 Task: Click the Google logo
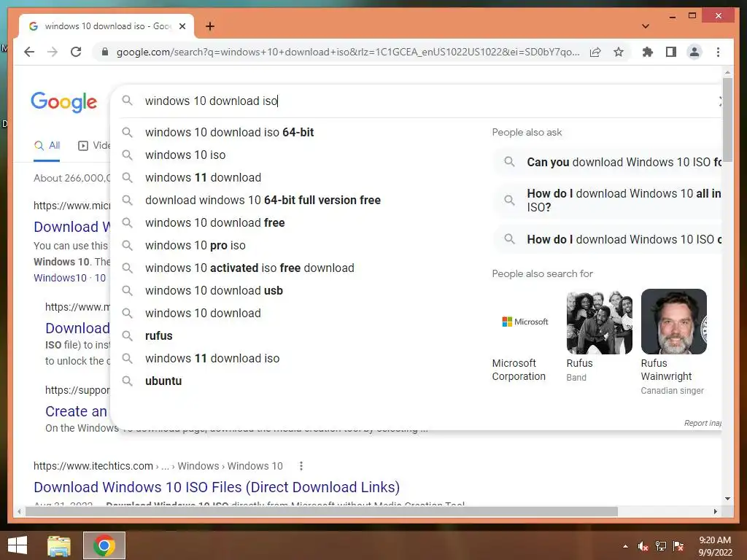64,102
